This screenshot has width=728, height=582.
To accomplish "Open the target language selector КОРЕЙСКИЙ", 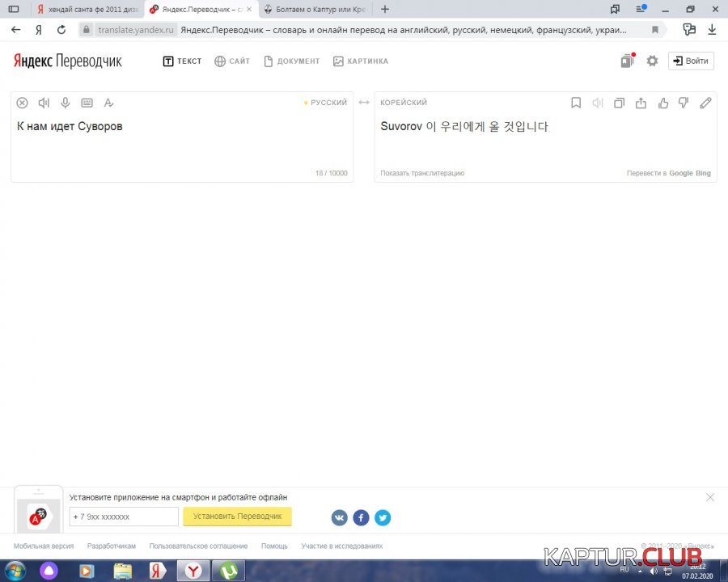I will click(404, 103).
